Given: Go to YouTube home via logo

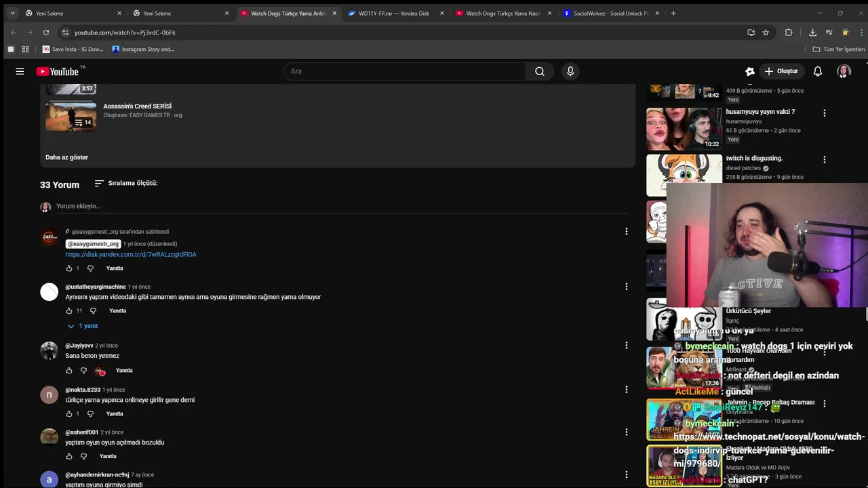Looking at the screenshot, I should 58,71.
